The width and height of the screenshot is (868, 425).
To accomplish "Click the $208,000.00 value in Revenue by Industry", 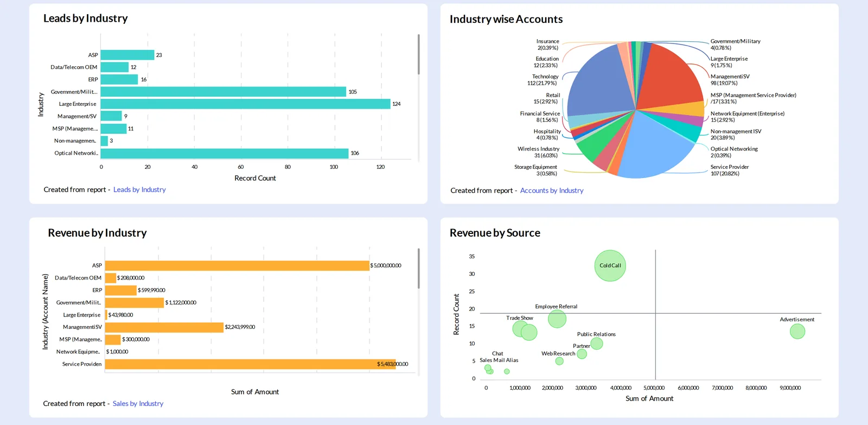I will [131, 278].
